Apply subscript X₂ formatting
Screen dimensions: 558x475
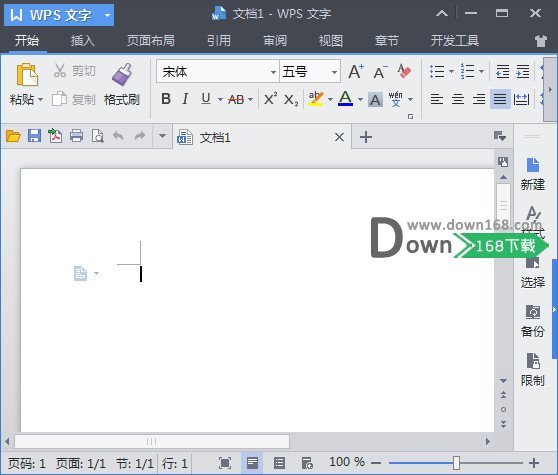coord(291,100)
